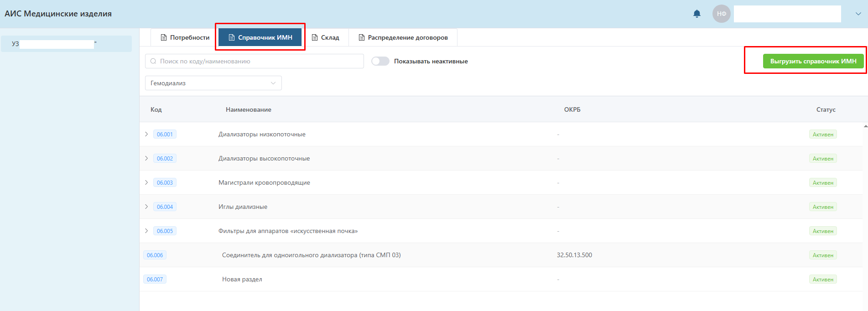Screen dimensions: 868x311
Task: Click the search magnifier icon
Action: pos(153,61)
